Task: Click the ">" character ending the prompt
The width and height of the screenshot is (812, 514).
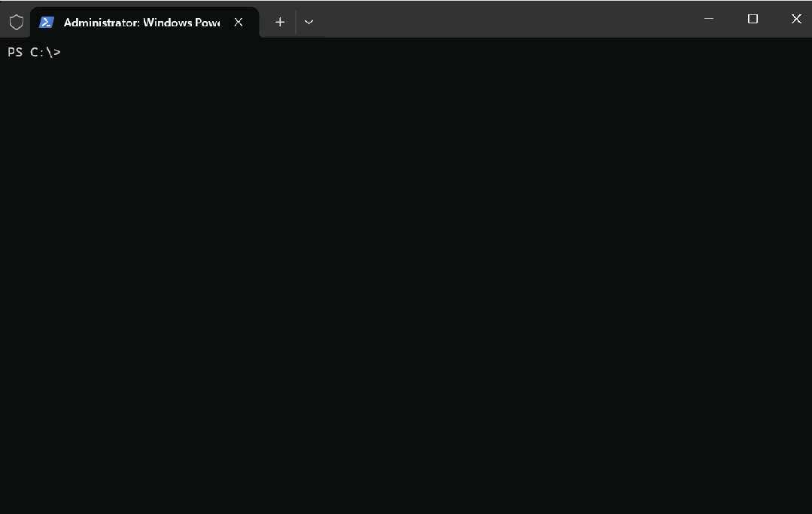Action: [57, 53]
